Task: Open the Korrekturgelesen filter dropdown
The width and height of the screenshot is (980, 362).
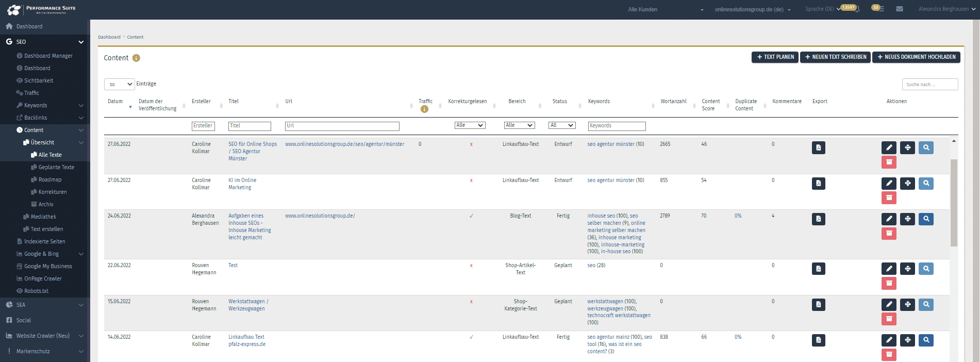Action: 470,125
